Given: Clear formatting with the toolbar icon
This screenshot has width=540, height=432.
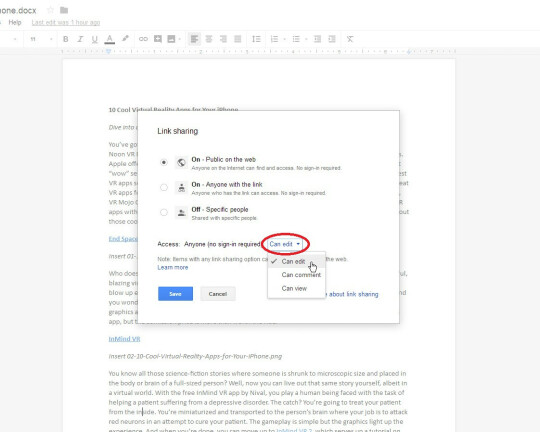Looking at the screenshot, I should pyautogui.click(x=350, y=39).
